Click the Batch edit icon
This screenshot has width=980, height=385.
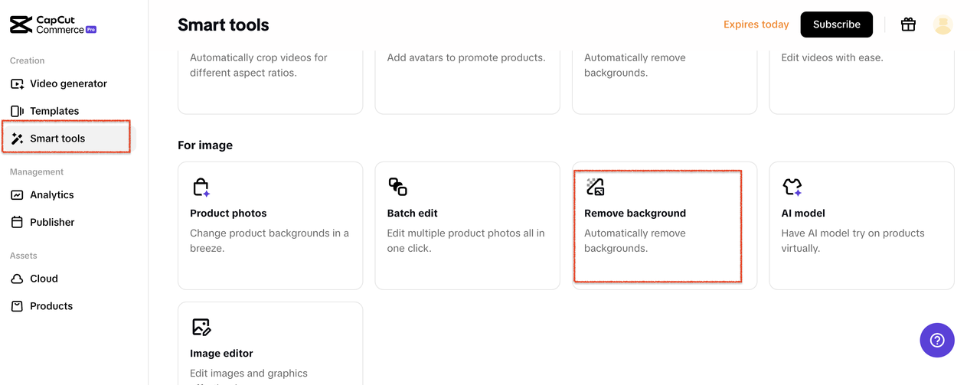pos(397,187)
